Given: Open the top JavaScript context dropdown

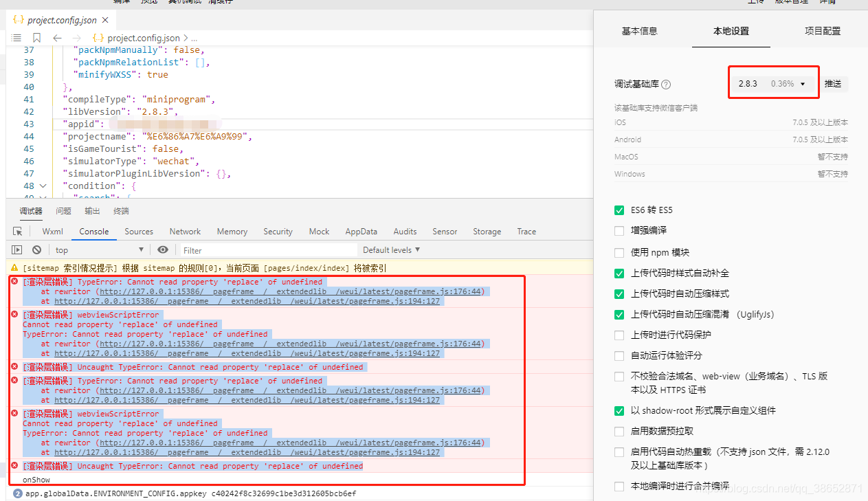Looking at the screenshot, I should [100, 250].
